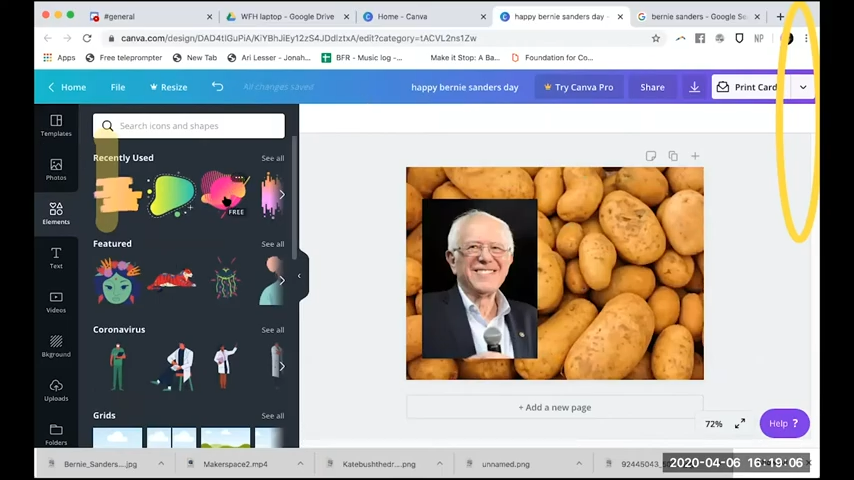
Task: Open the Uploads sidebar panel
Action: [56, 390]
